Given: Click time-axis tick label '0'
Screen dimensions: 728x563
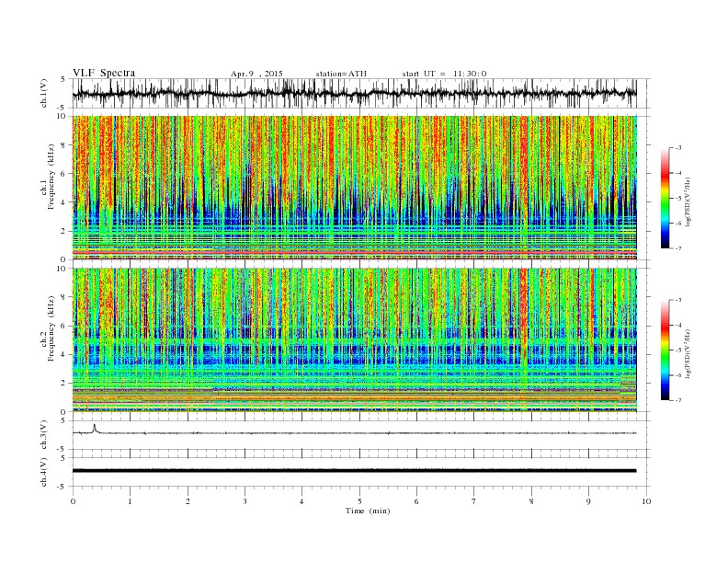Looking at the screenshot, I should 73,501.
